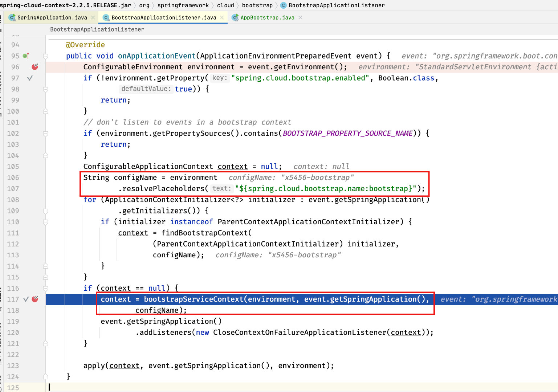Viewport: 558px width, 392px height.
Task: Click the fold end marker at line 121
Action: pos(45,343)
